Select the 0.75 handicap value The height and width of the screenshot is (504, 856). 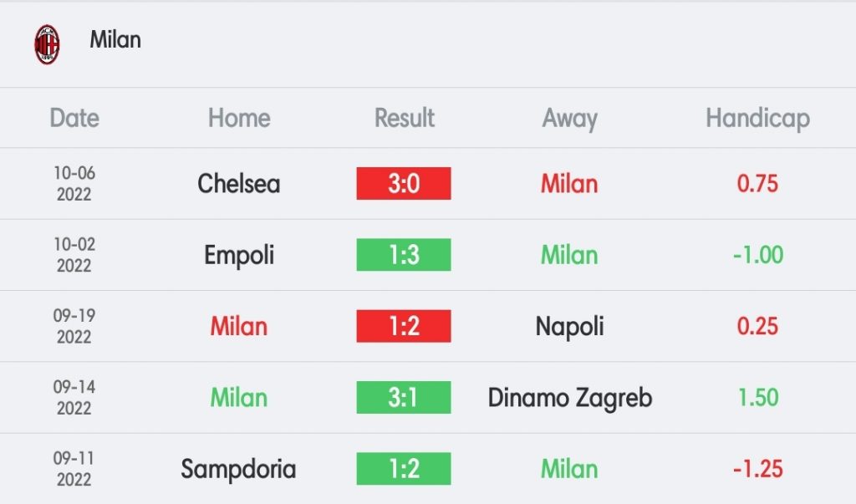757,184
